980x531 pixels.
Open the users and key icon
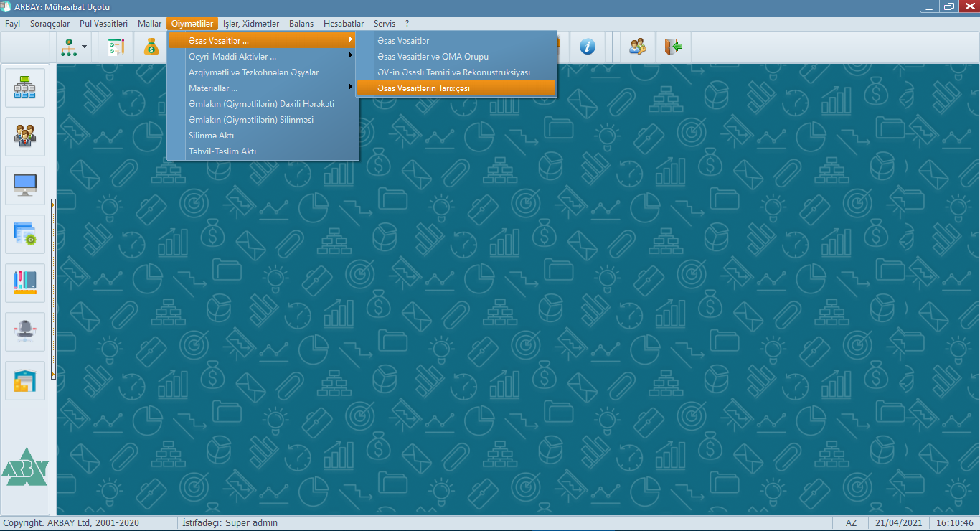tap(638, 47)
